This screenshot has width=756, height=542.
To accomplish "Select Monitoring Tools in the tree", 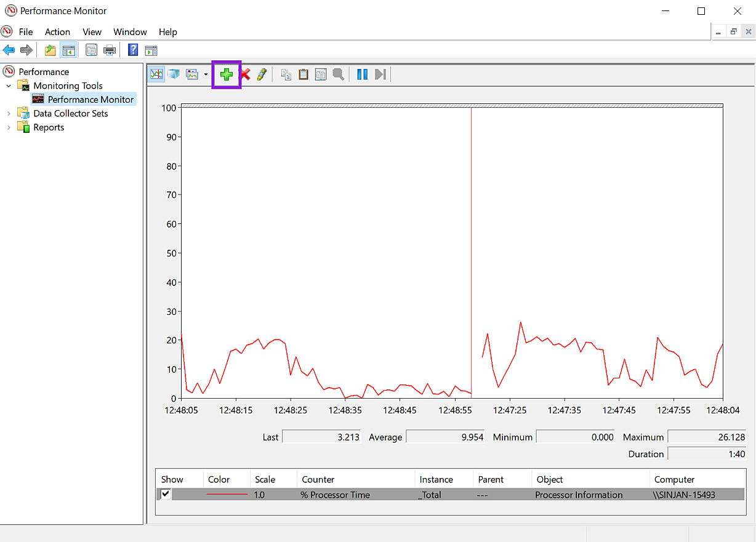I will (x=68, y=86).
